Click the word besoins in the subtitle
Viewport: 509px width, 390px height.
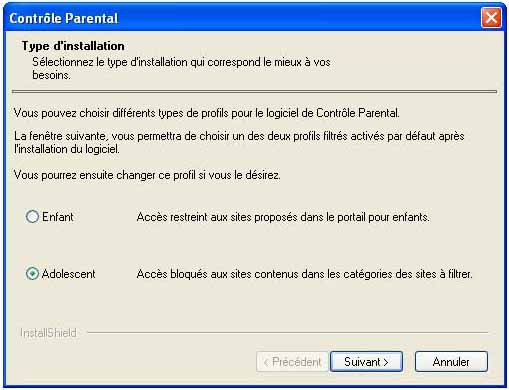[x=51, y=75]
